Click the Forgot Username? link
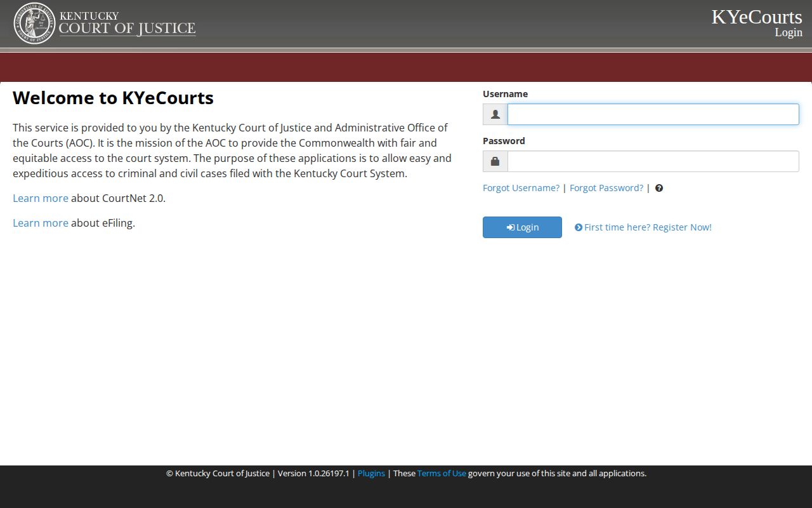The width and height of the screenshot is (812, 508). 521,188
